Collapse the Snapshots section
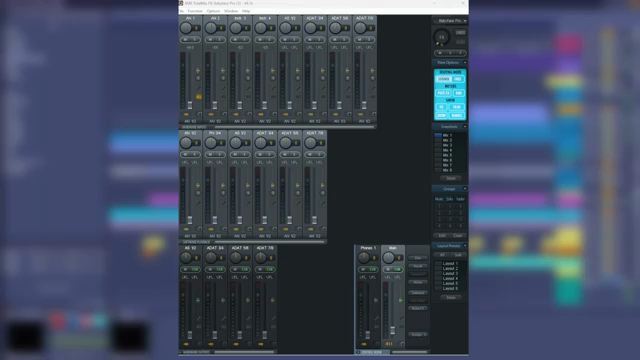 point(465,127)
